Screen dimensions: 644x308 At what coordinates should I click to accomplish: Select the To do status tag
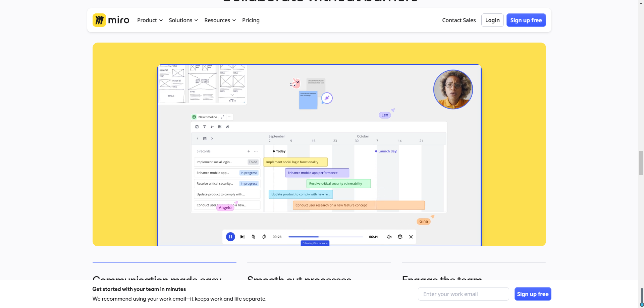[x=253, y=162]
